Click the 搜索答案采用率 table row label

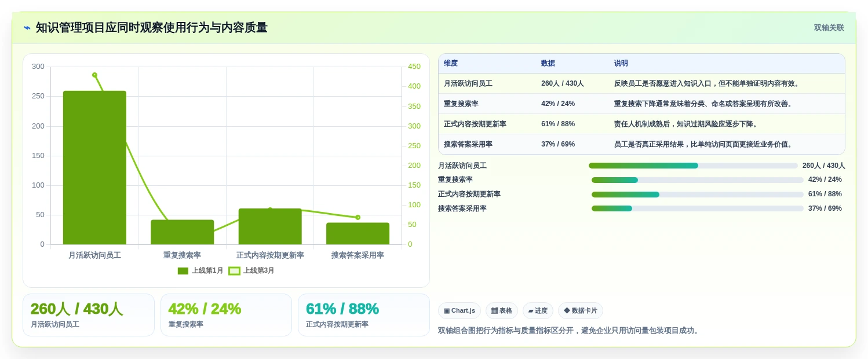pyautogui.click(x=468, y=144)
